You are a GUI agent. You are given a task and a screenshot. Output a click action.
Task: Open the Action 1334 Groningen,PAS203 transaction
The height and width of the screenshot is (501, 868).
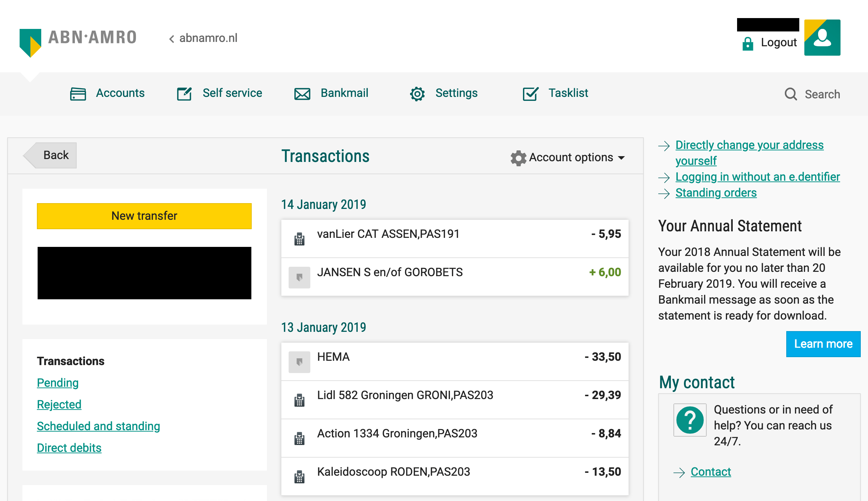455,438
